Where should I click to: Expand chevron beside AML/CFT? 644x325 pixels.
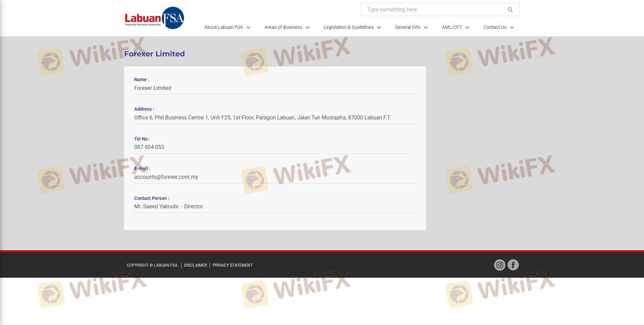point(467,28)
